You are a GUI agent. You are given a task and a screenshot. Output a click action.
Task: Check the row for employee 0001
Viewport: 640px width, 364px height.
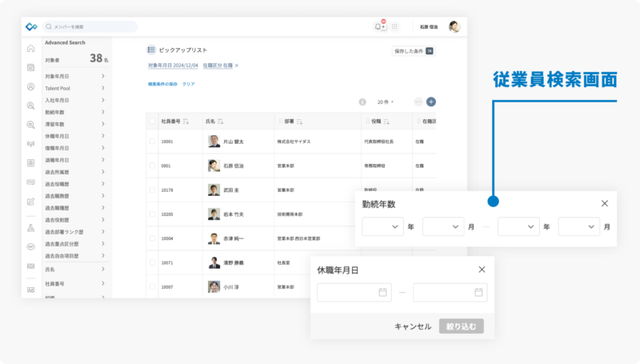coord(152,166)
